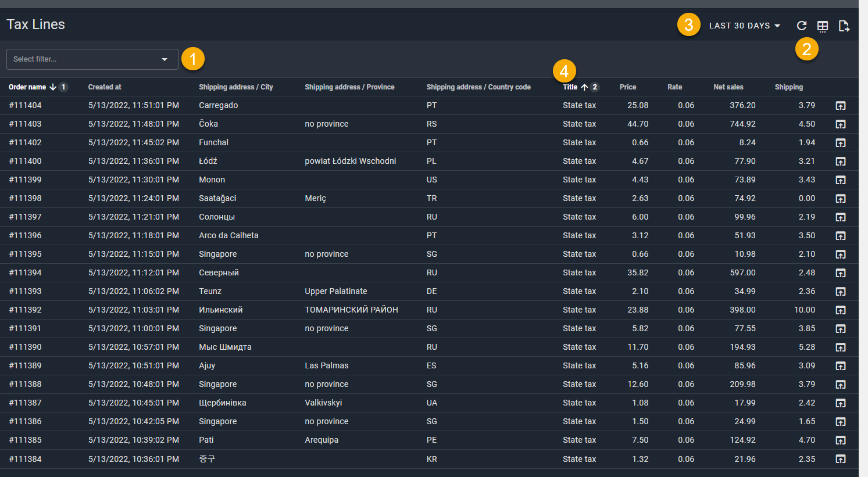Open order #111404 row detail icon
Viewport: 868px width, 477px height.
[x=840, y=106]
